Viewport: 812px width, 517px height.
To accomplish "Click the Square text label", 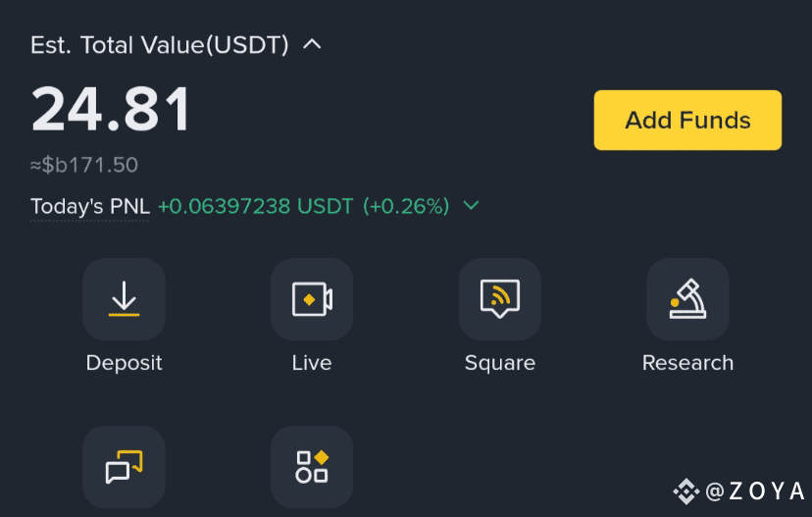I will click(x=500, y=363).
